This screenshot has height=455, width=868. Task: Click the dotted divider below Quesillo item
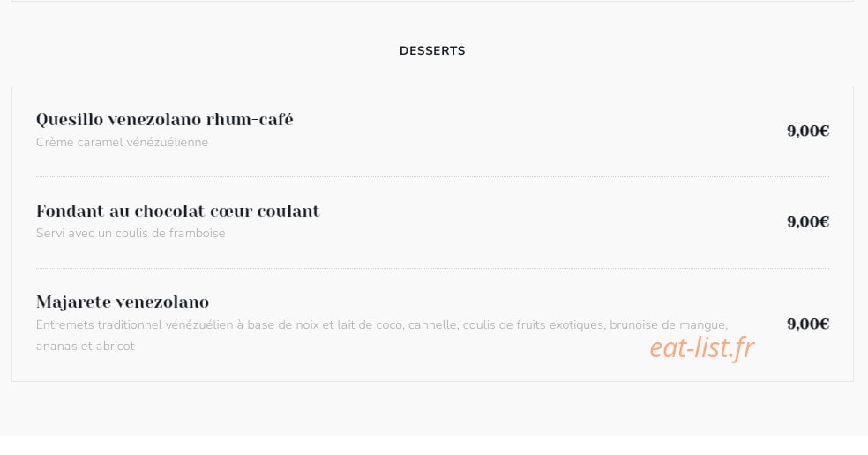(432, 177)
